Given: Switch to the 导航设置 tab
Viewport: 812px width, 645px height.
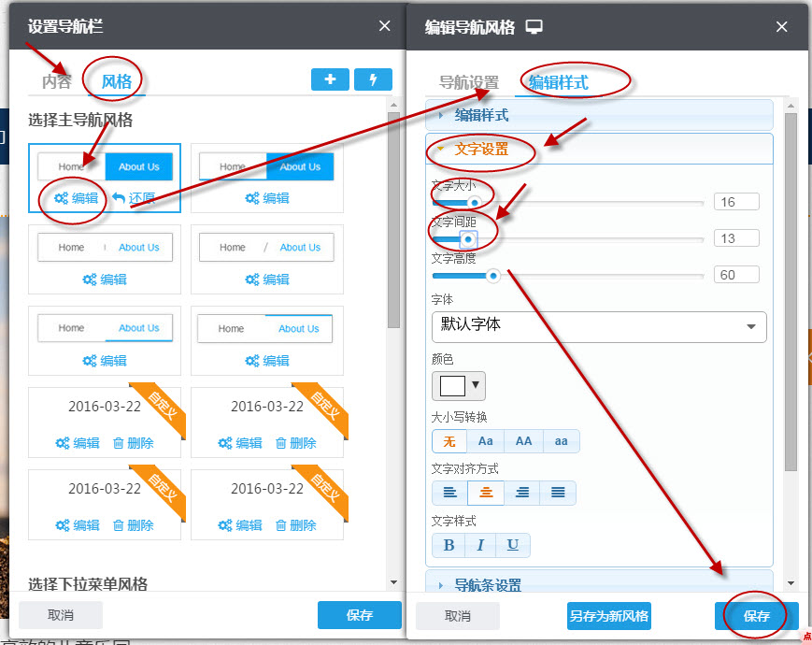Looking at the screenshot, I should click(x=469, y=82).
